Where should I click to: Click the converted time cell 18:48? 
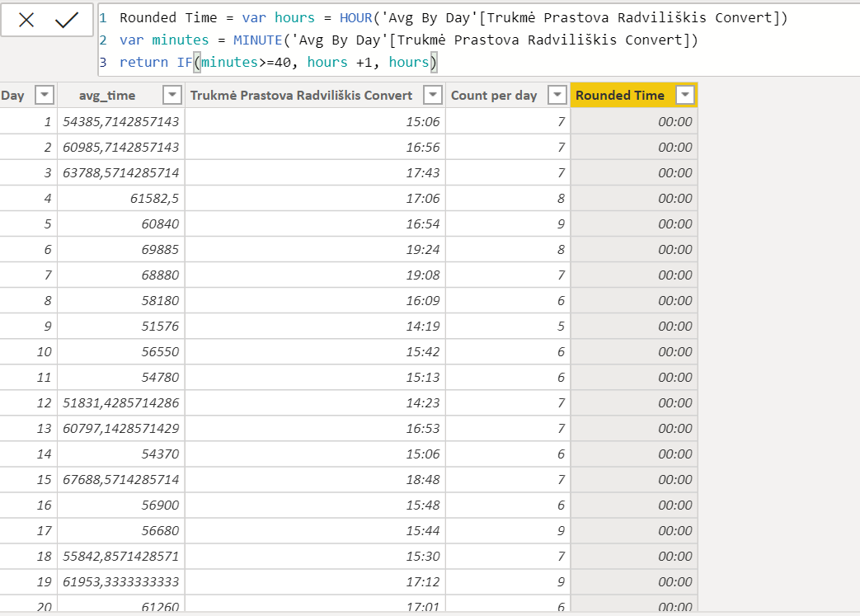(x=315, y=479)
